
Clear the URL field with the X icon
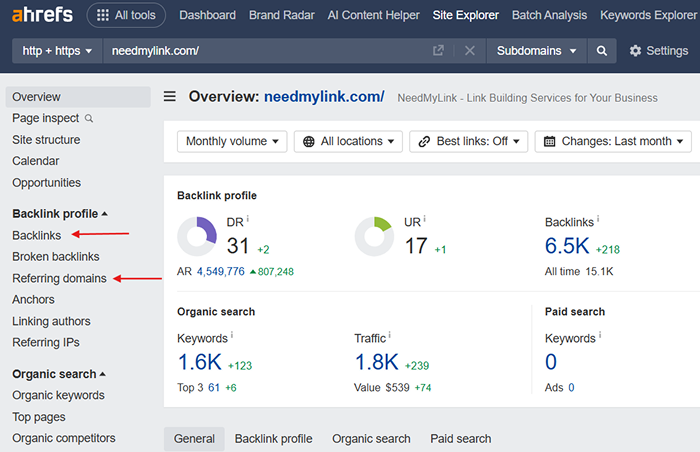pyautogui.click(x=470, y=51)
